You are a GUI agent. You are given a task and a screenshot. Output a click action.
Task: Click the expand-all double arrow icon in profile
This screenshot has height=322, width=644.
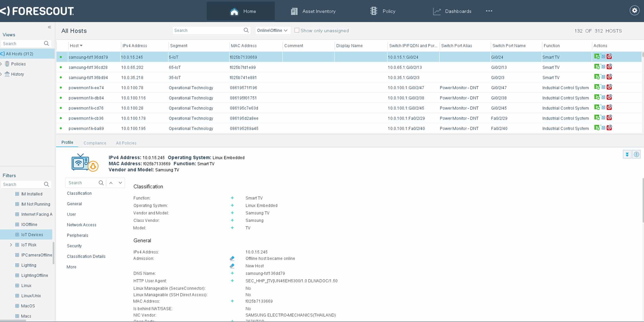tap(627, 154)
